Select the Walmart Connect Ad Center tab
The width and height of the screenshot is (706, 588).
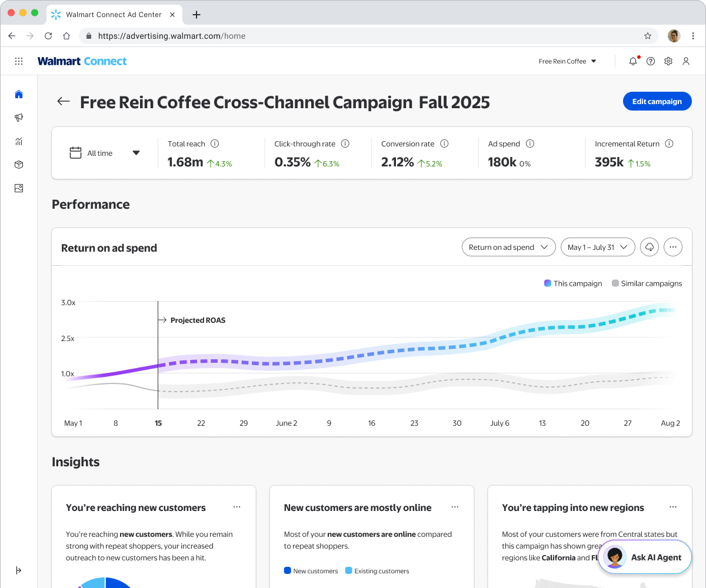pos(113,15)
